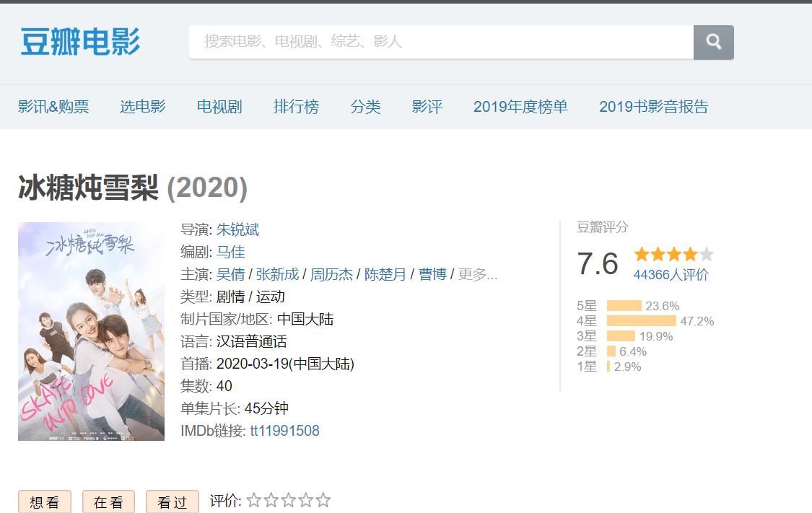Screen dimensions: 812x513
Task: Expand cast list with 更多...
Action: point(478,274)
